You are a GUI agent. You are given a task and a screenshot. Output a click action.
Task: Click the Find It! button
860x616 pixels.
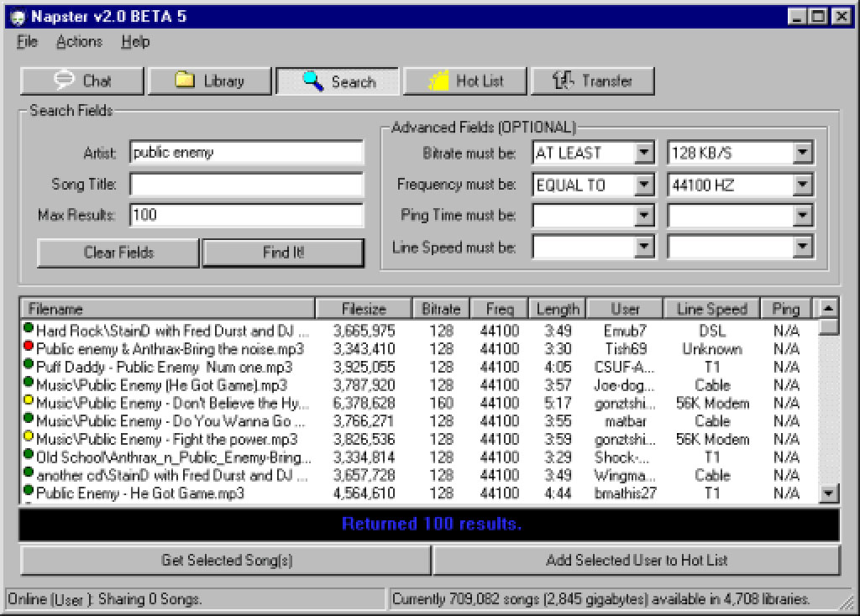coord(283,253)
